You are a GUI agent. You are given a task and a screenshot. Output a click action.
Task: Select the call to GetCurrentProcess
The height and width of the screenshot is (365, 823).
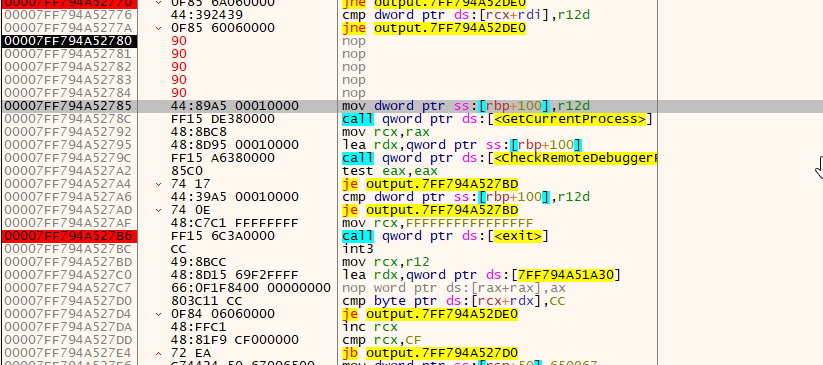(x=497, y=119)
